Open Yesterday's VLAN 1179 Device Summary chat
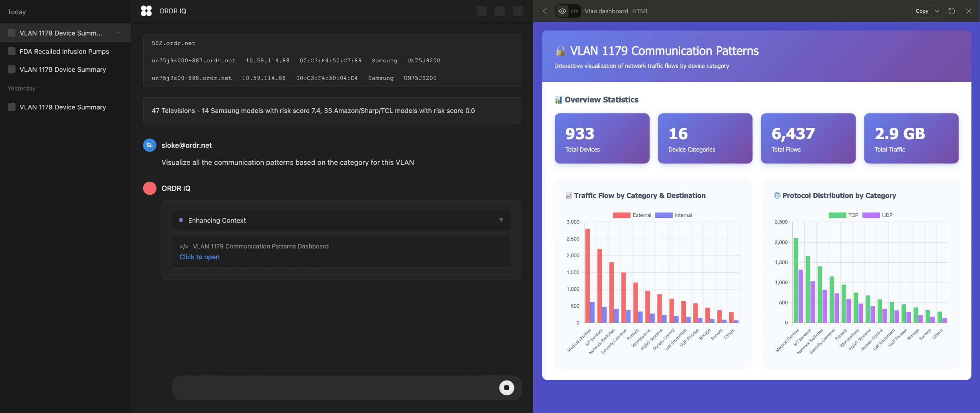 tap(63, 107)
